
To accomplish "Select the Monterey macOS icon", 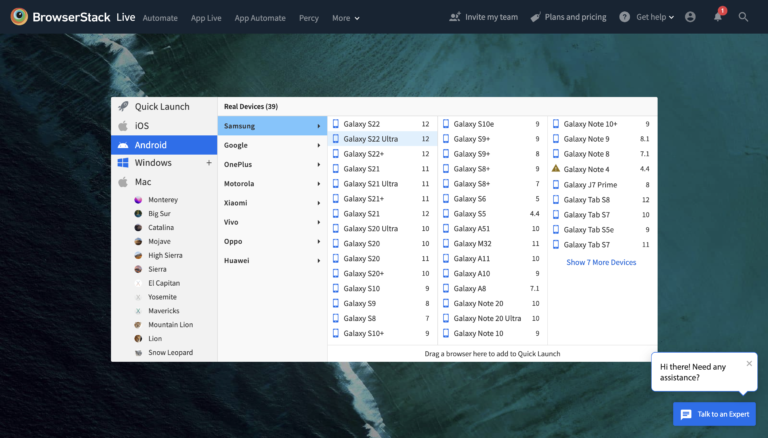I will [x=138, y=200].
